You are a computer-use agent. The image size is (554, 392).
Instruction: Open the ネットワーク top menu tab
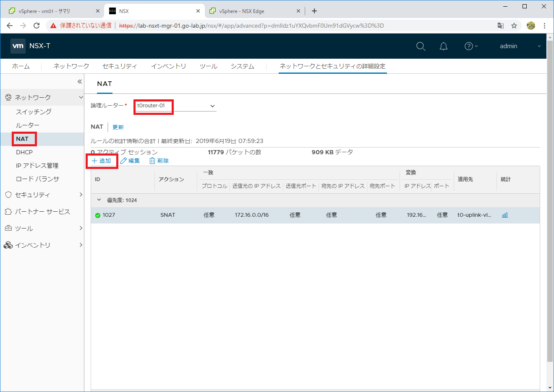71,66
